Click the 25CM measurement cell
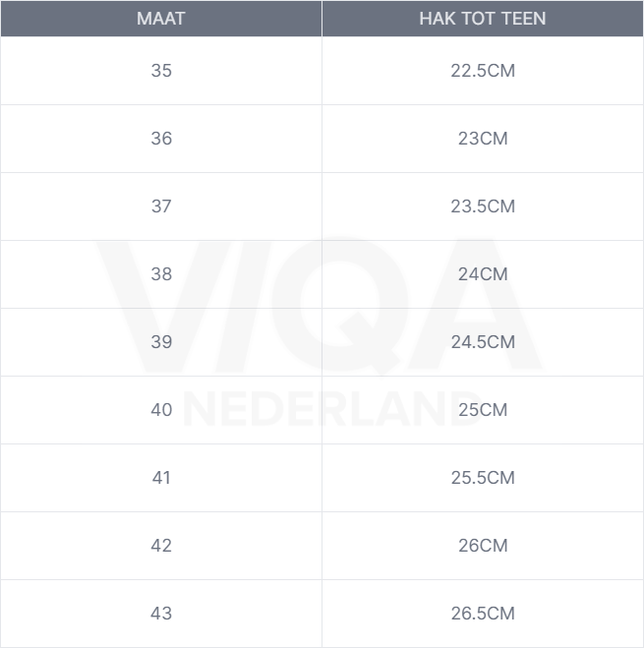The height and width of the screenshot is (648, 644). [x=483, y=410]
